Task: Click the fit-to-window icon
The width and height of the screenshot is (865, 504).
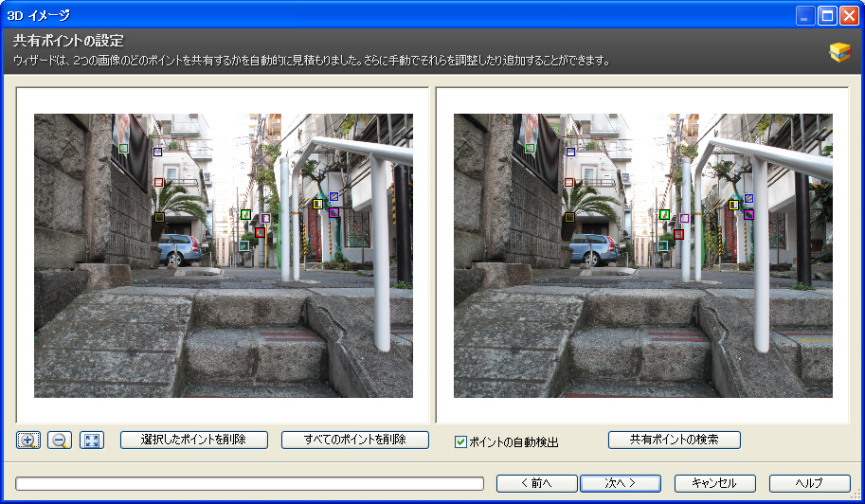Action: 92,440
